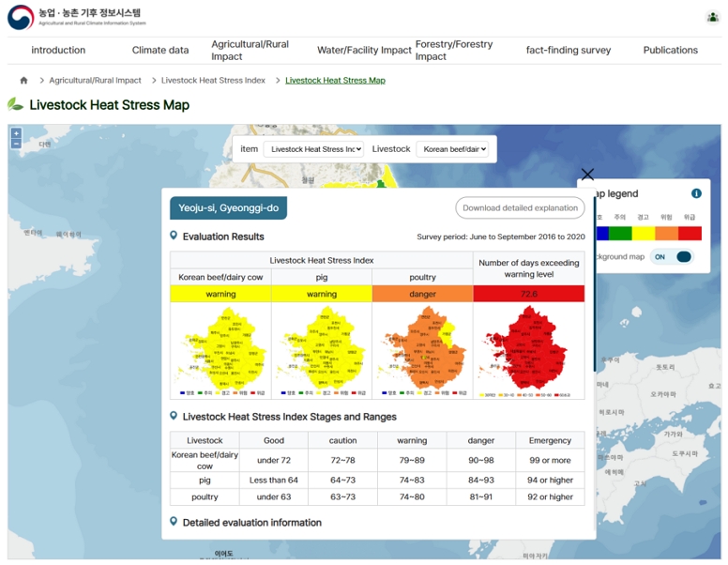Expand the Livestock type dropdown
This screenshot has height=565, width=728.
click(x=453, y=149)
